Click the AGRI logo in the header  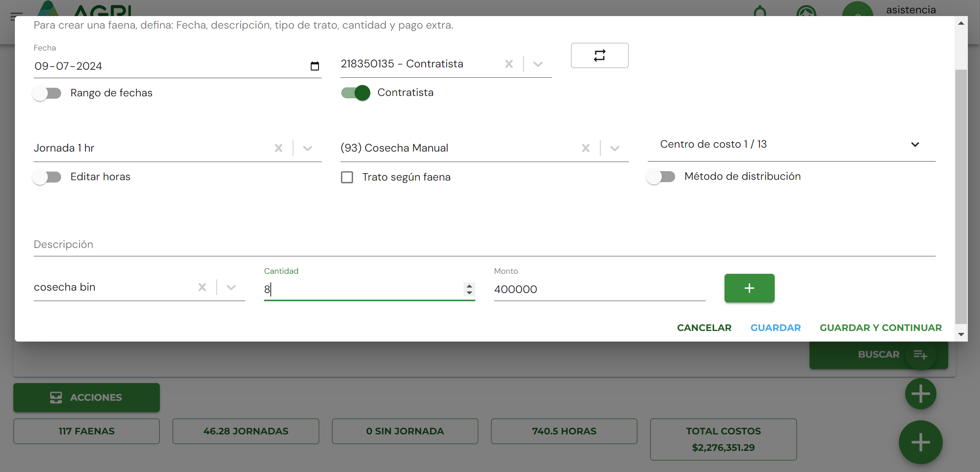pyautogui.click(x=84, y=9)
